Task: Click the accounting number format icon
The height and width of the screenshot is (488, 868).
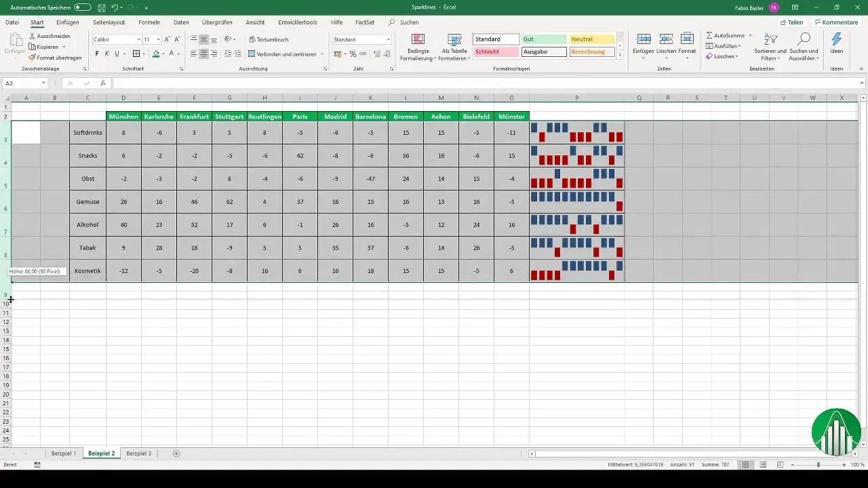Action: (337, 54)
